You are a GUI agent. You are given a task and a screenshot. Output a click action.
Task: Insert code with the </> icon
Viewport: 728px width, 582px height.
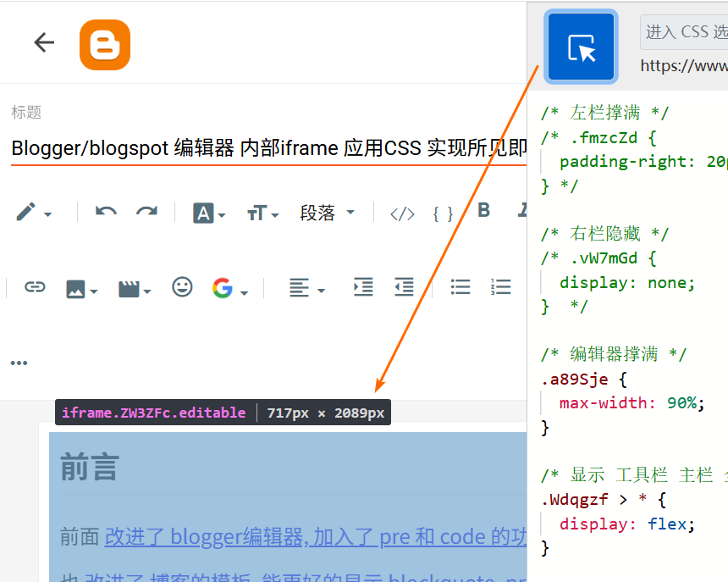[402, 214]
